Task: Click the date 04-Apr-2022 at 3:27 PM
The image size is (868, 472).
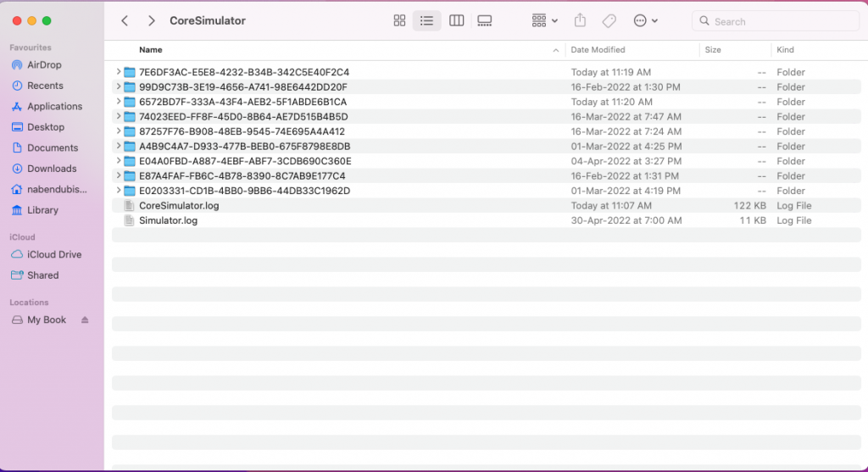Action: 626,162
